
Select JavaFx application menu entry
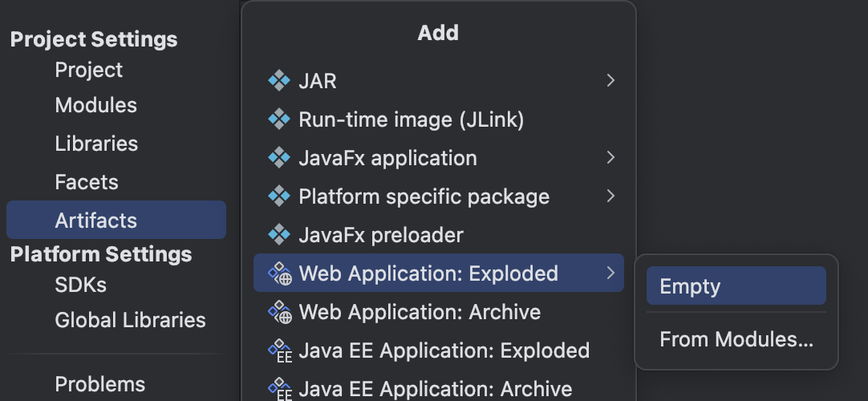[x=439, y=158]
